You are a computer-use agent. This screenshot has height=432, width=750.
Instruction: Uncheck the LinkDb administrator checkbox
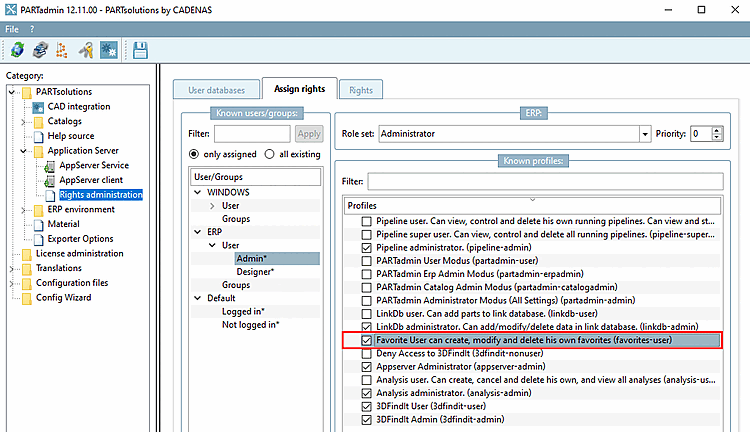[366, 327]
